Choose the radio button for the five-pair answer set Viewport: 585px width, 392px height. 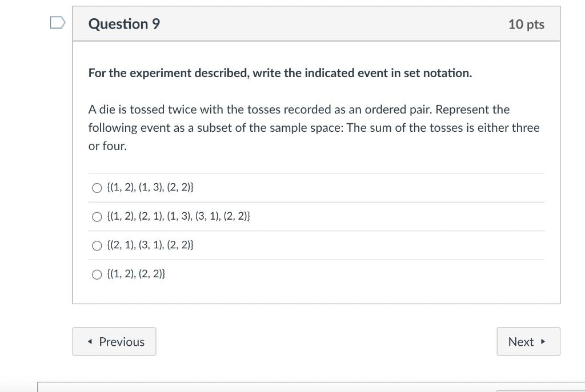point(97,216)
